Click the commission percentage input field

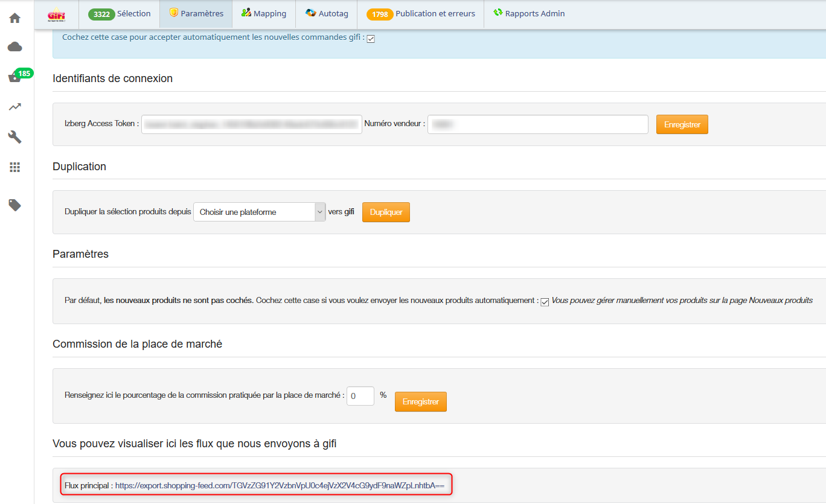pos(360,396)
